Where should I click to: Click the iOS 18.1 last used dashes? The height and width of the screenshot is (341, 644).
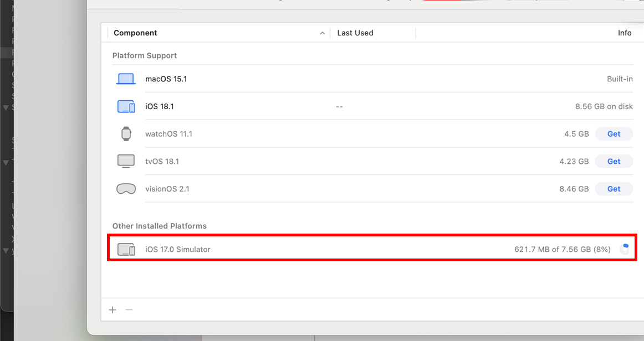click(339, 107)
